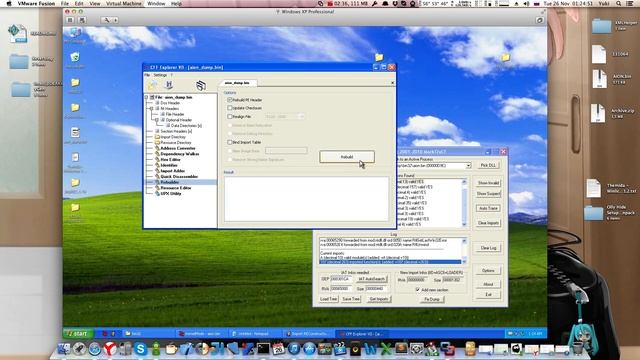Click the IAT Size field in ImpREC

(376, 289)
